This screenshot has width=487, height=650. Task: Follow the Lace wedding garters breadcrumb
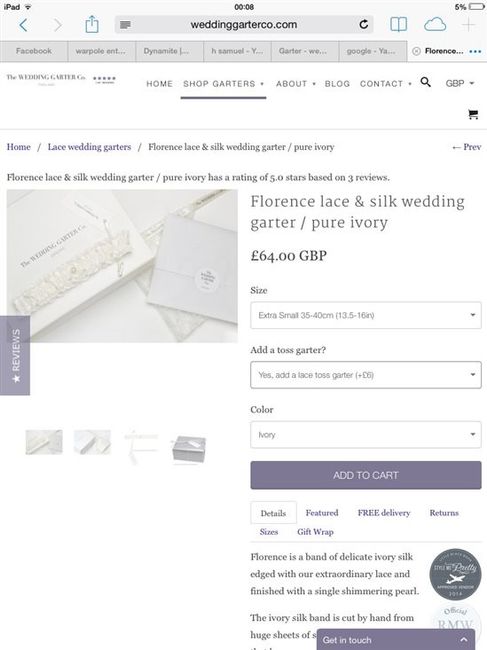(x=89, y=147)
